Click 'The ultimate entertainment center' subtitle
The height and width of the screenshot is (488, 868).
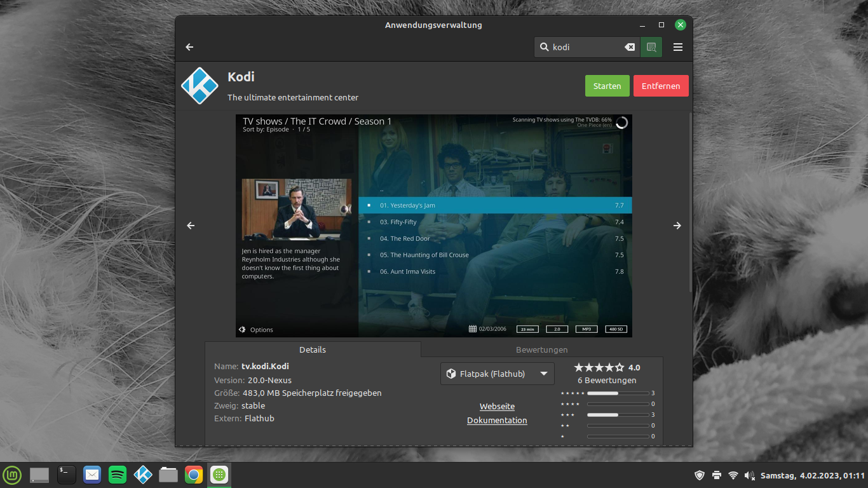coord(293,98)
